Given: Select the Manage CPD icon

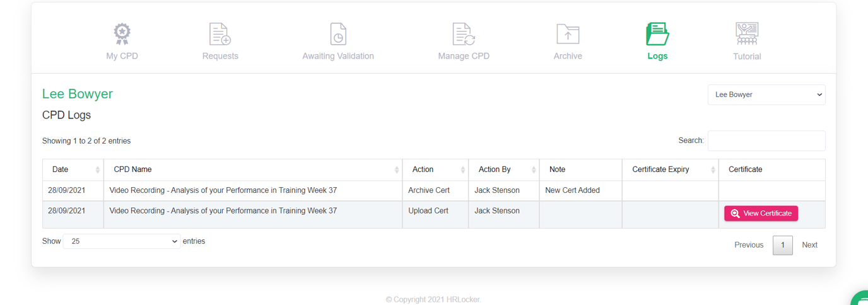Looking at the screenshot, I should 464,34.
